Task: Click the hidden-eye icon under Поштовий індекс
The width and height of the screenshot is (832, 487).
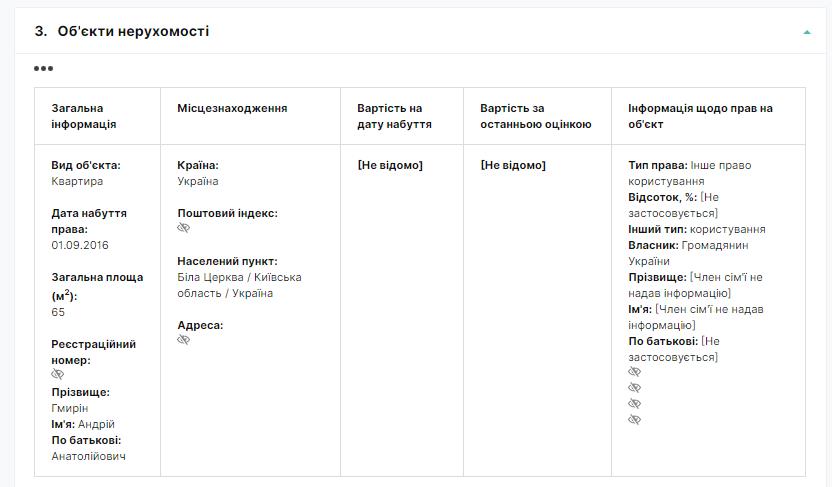Action: [x=184, y=228]
